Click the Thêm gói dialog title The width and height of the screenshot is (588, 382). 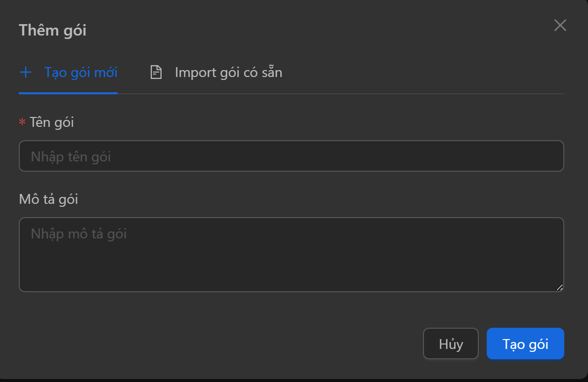pos(52,30)
